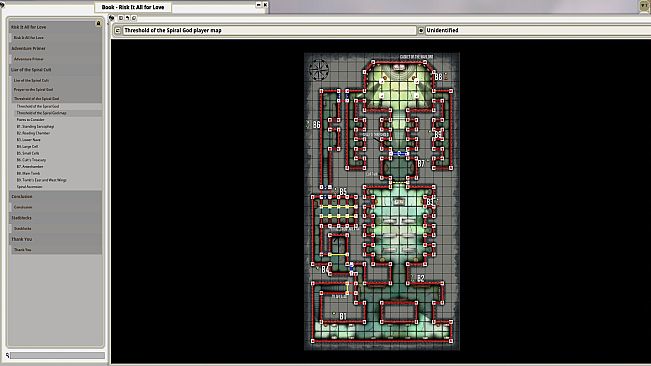Click the B8 room label on the map
This screenshot has height=366, width=651.
tap(438, 77)
